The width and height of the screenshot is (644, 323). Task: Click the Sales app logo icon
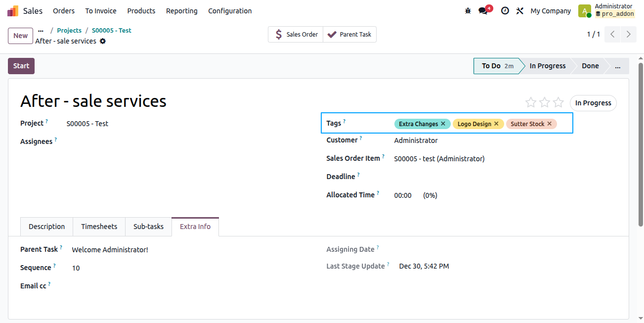(13, 11)
